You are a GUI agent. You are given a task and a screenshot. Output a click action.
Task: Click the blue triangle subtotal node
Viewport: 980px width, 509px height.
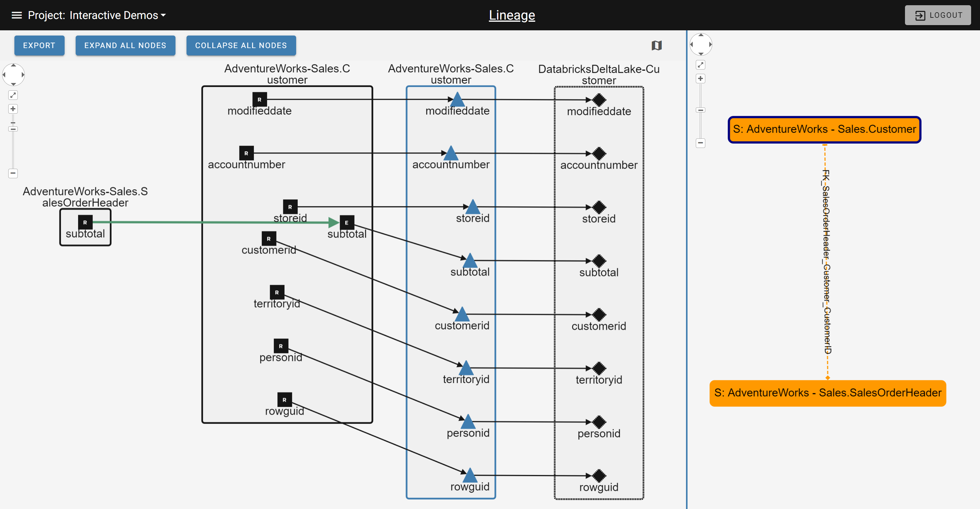tap(470, 261)
